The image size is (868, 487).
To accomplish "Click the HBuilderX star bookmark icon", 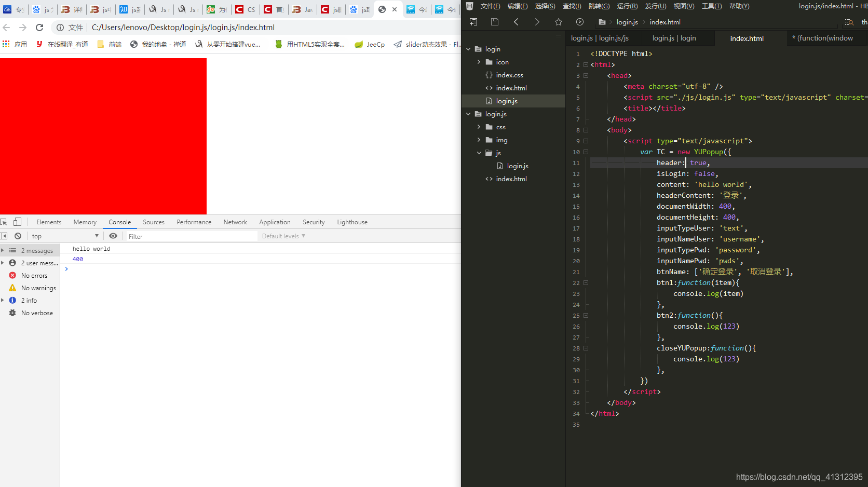I will click(x=559, y=22).
